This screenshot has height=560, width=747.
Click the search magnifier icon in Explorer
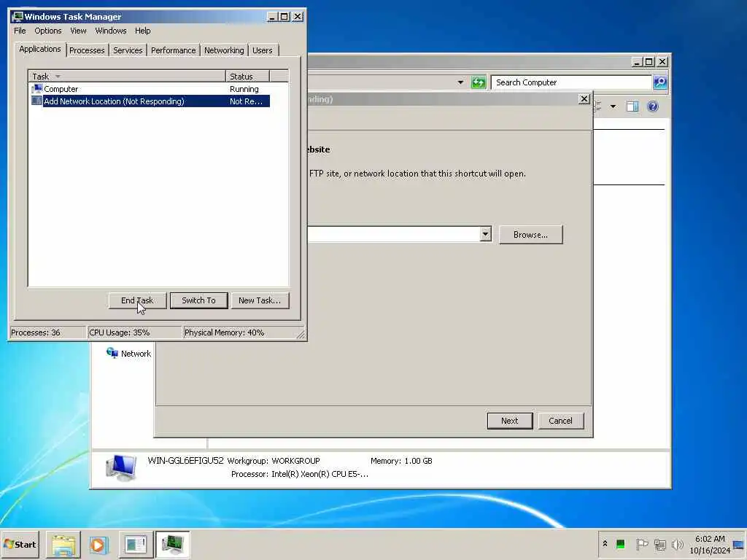[x=659, y=82]
